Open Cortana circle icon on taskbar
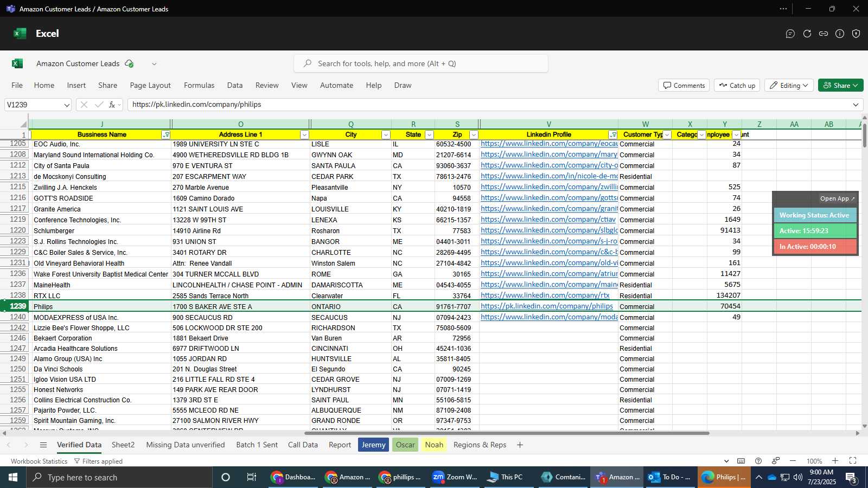This screenshot has width=868, height=488. click(x=226, y=477)
